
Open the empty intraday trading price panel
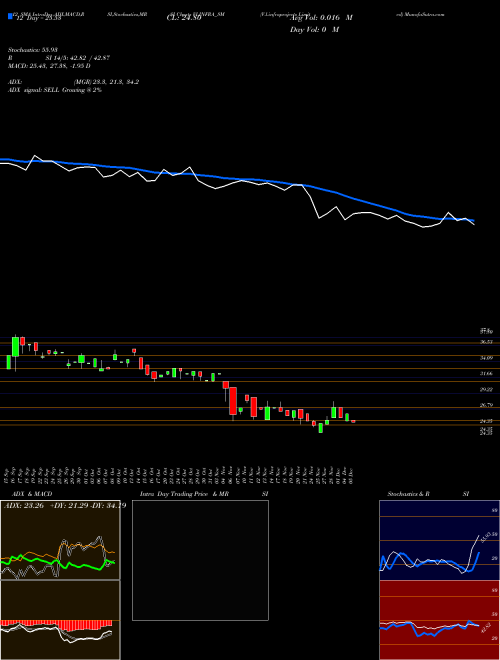pos(200,560)
